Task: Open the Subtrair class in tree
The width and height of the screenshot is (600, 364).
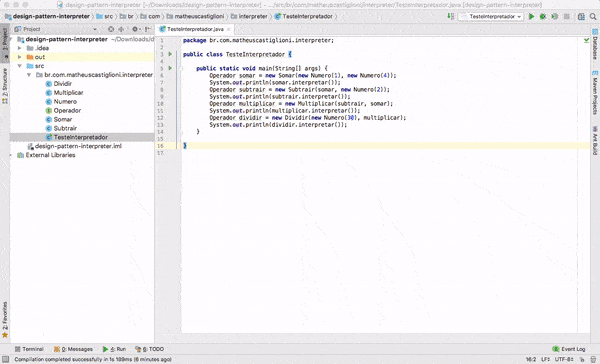Action: [x=65, y=128]
